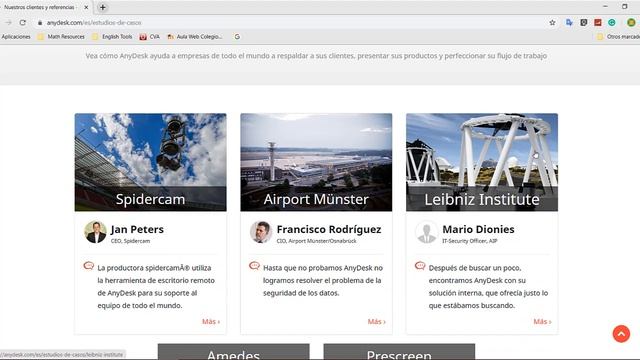
Task: Click the forward navigation arrow
Action: [9, 23]
